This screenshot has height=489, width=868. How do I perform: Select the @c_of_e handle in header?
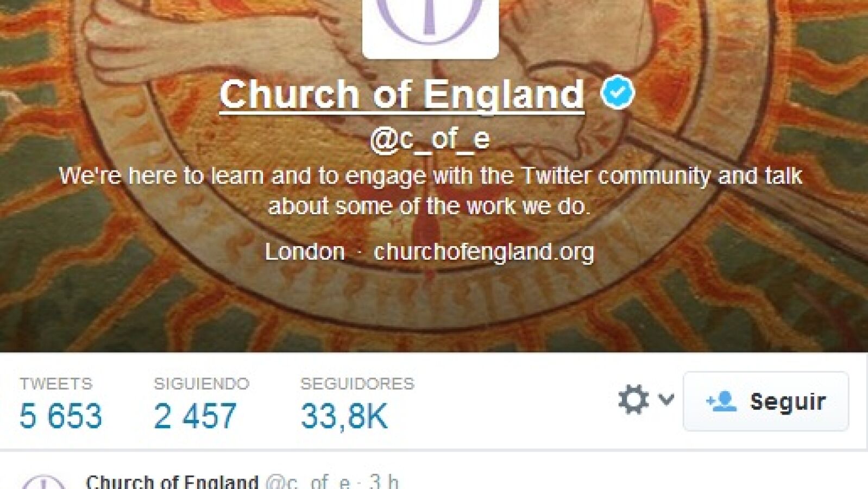430,139
